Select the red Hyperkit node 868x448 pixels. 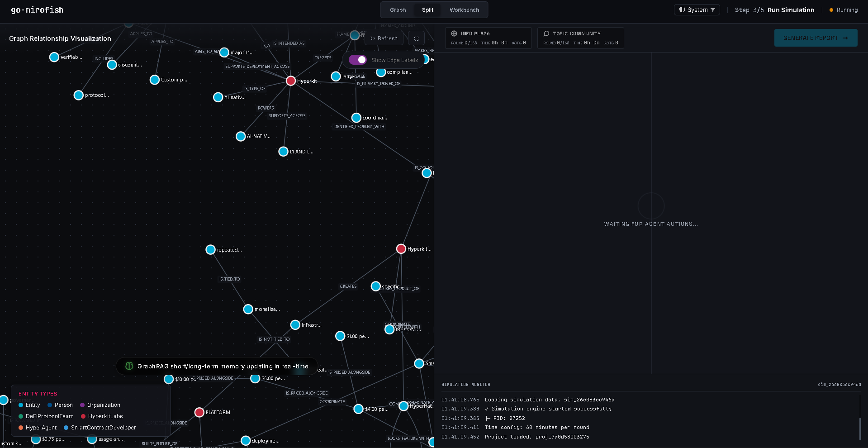point(291,81)
